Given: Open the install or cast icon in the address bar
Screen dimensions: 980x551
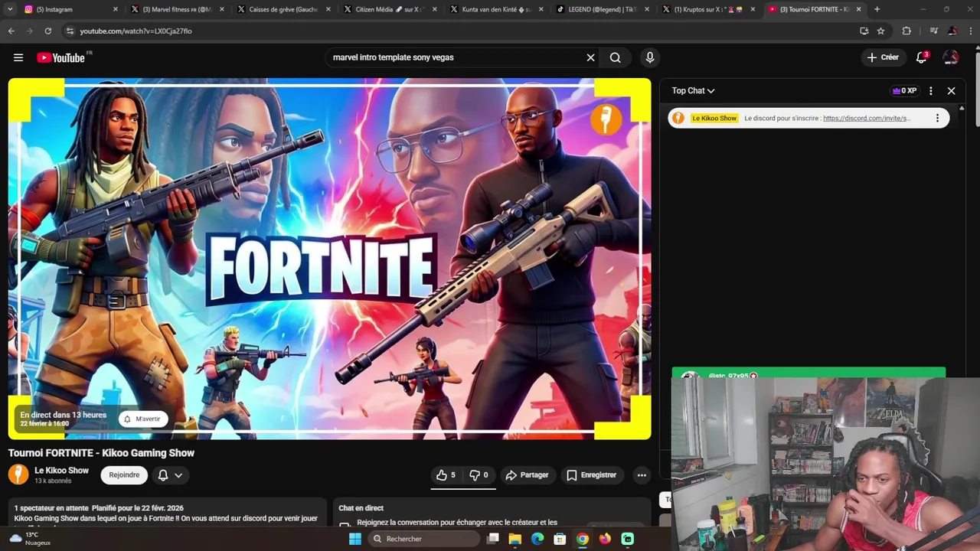Looking at the screenshot, I should pos(864,31).
